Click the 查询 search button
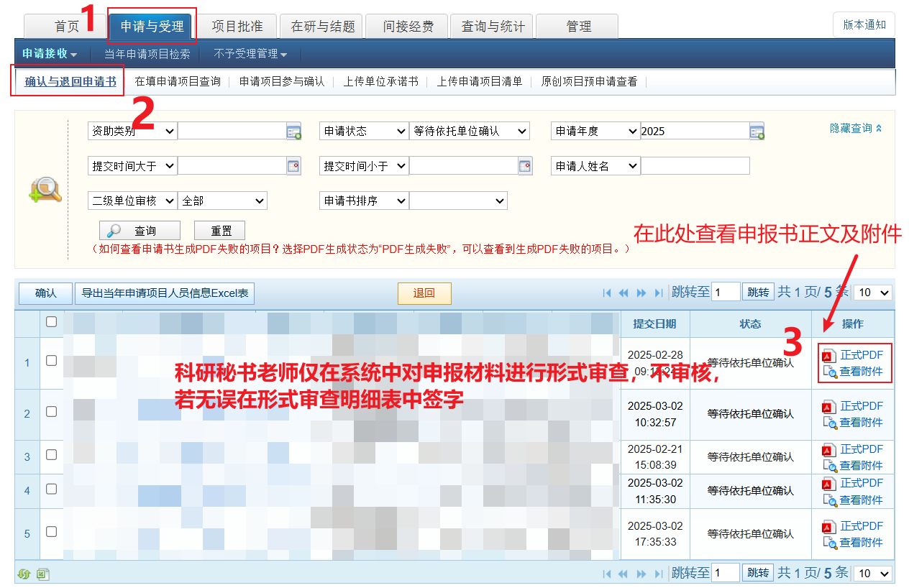 [x=140, y=231]
